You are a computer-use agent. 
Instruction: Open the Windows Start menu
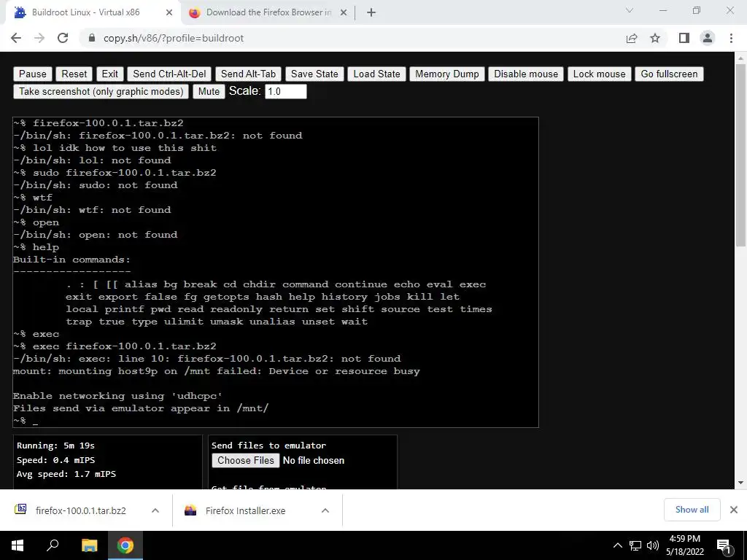(x=18, y=545)
